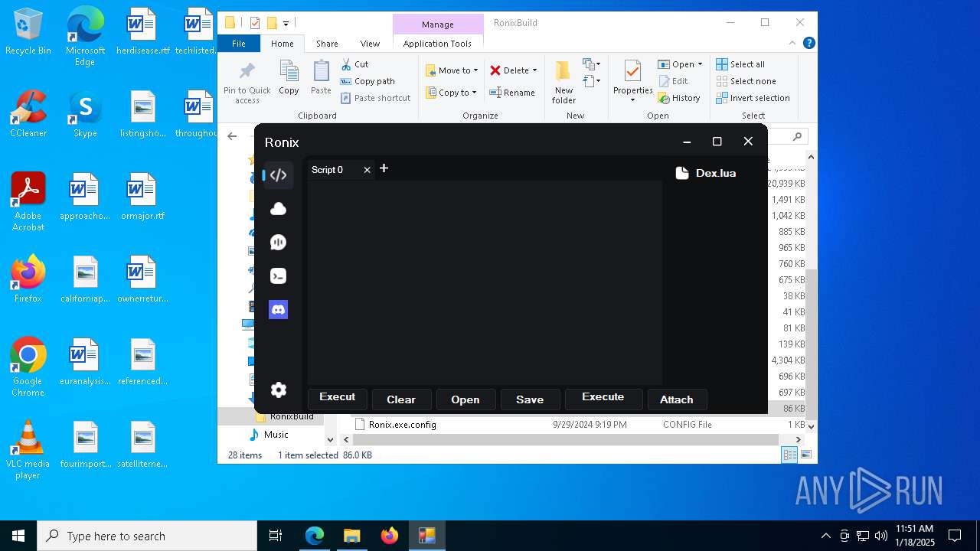The image size is (980, 551).
Task: Clear the Ronix script editor
Action: [401, 399]
